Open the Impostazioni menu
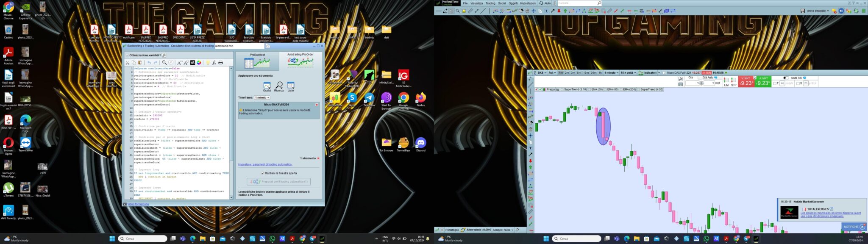 tap(528, 3)
